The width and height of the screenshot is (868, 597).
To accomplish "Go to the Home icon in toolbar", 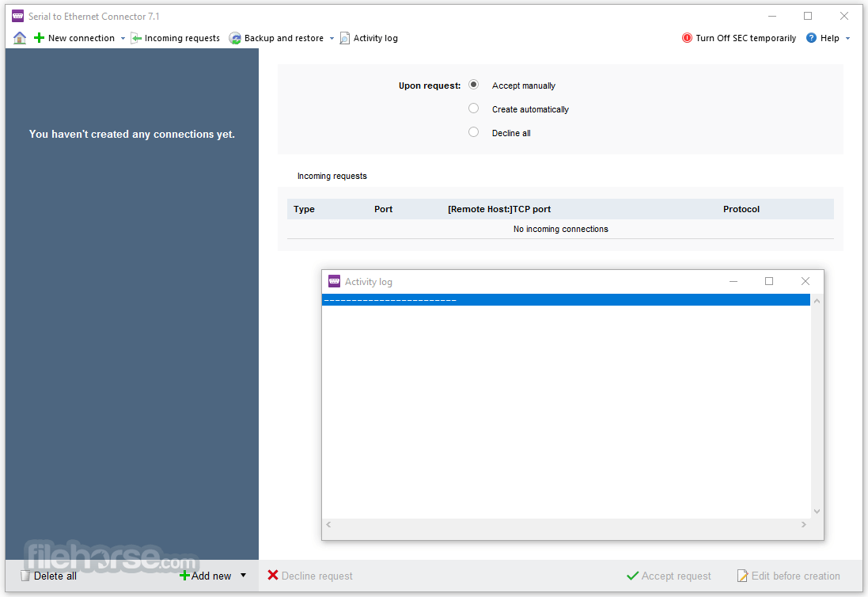I will coord(20,38).
